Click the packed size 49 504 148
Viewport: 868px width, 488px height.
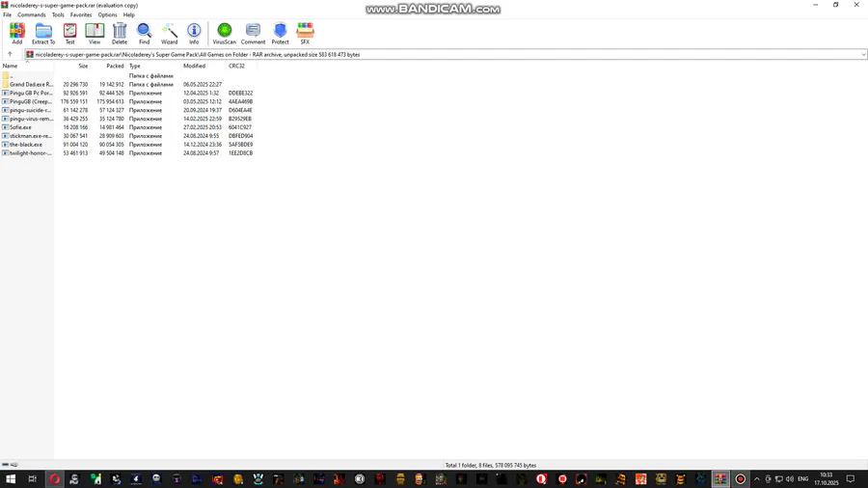pos(111,153)
